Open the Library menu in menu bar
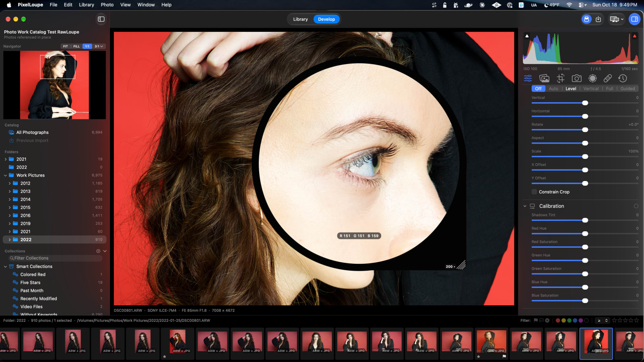Screen dimensions: 644x362 (86, 5)
